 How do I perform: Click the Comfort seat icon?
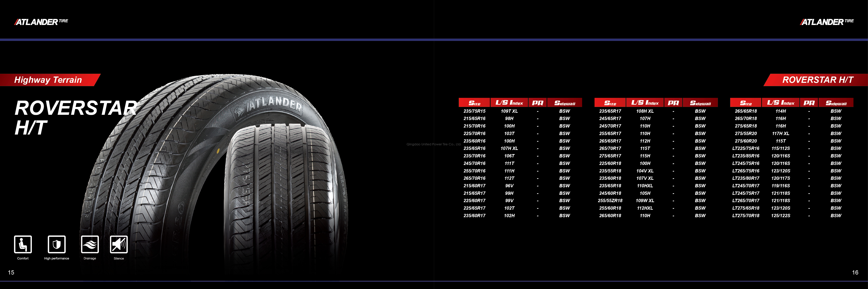[x=23, y=244]
